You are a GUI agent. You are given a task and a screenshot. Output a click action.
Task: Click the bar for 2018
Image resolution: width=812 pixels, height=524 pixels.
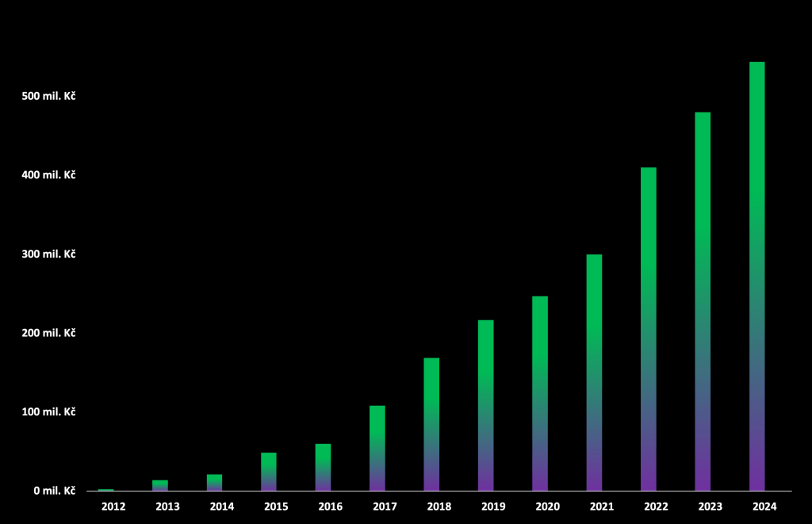click(x=431, y=424)
